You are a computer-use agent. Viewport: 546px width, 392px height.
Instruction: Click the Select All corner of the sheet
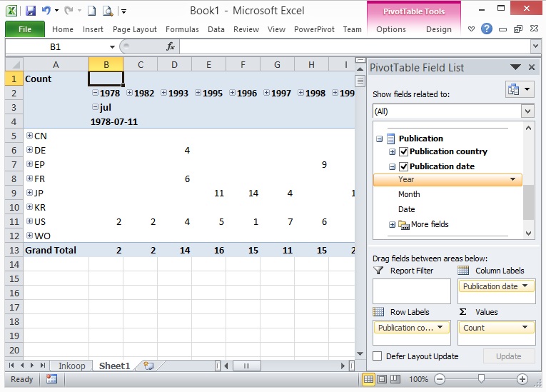pyautogui.click(x=14, y=64)
